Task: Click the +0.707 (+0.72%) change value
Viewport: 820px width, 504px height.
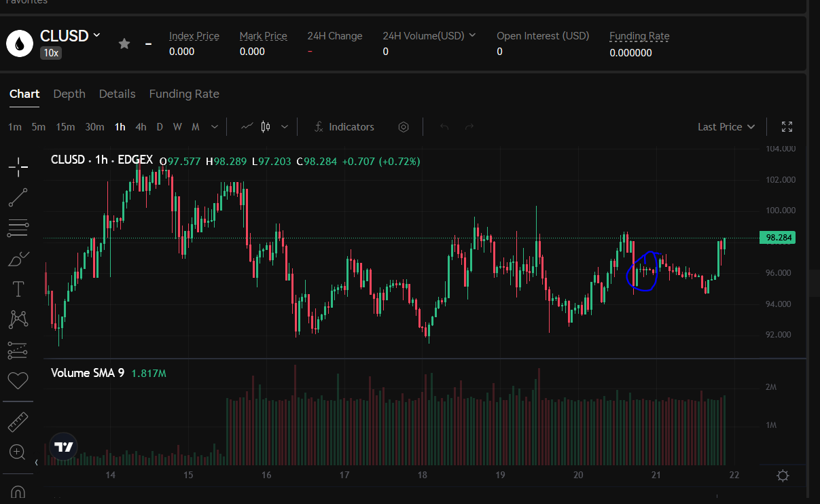Action: tap(380, 162)
